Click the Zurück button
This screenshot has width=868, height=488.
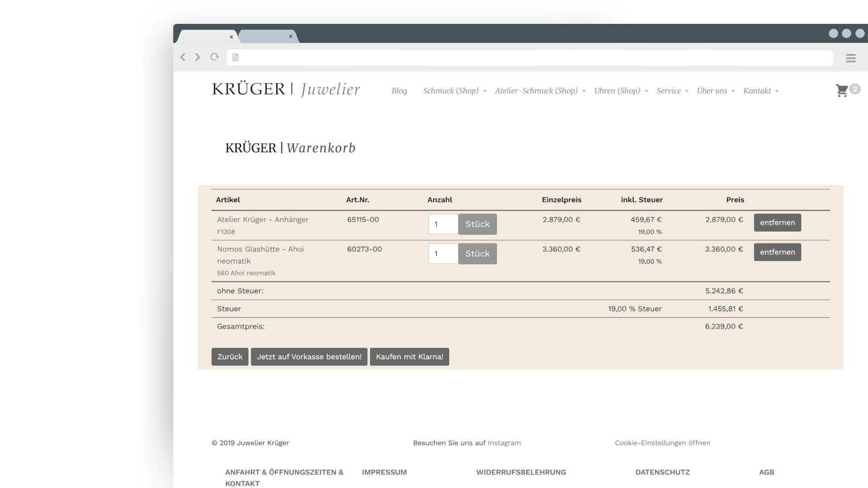[x=230, y=357]
